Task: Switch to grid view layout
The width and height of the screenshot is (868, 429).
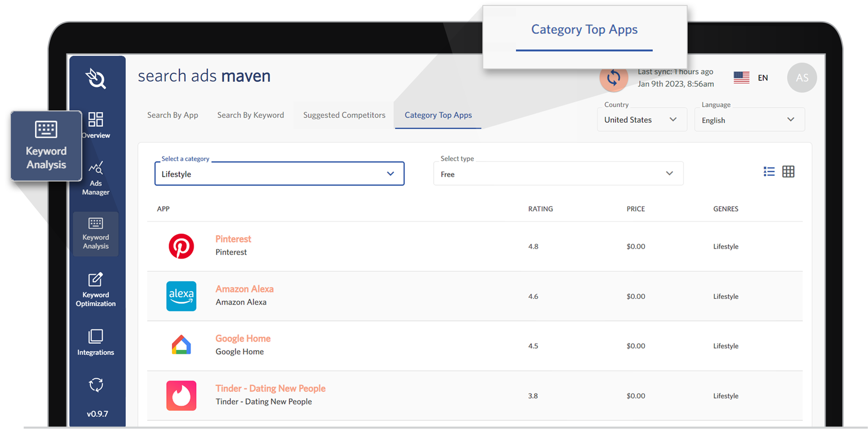Action: click(x=788, y=172)
